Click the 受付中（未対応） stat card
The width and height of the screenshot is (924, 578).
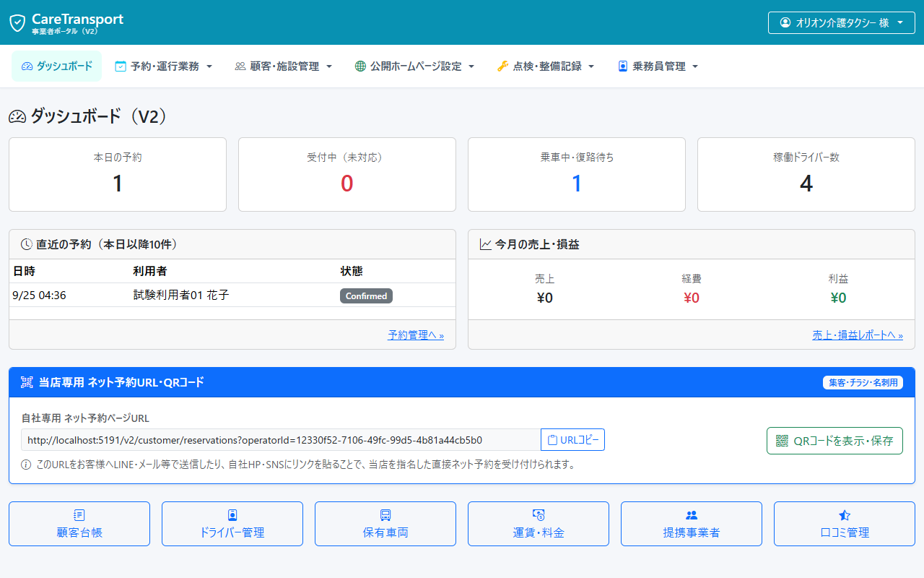click(x=347, y=175)
